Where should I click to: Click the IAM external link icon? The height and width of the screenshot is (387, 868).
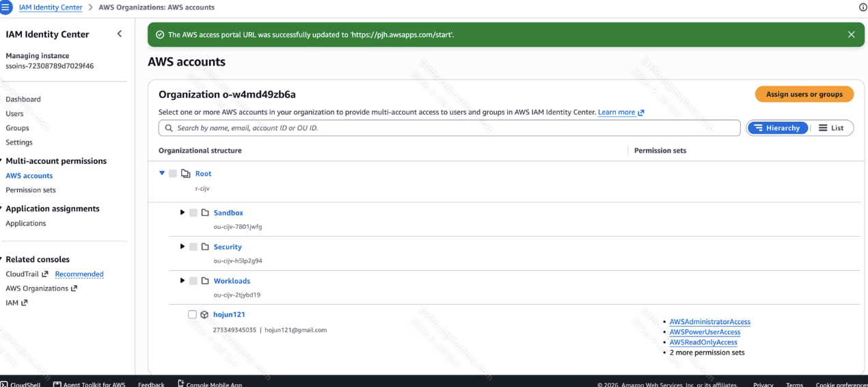point(24,303)
